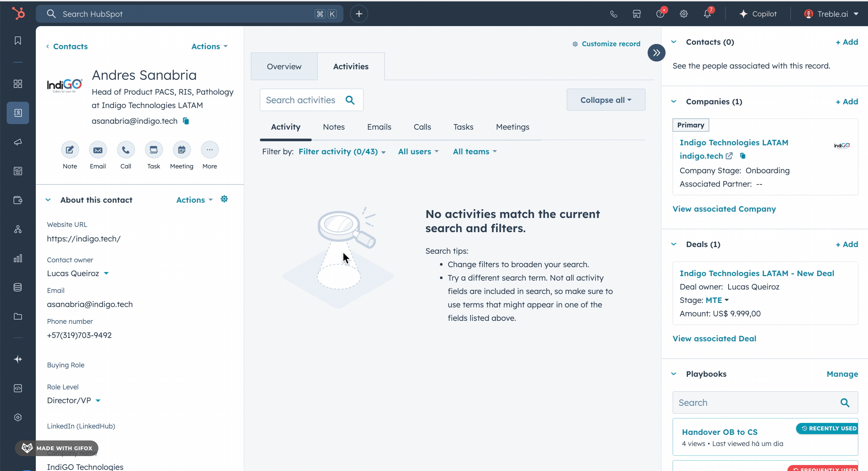This screenshot has height=471, width=868.
Task: Click the Customize record link
Action: pyautogui.click(x=606, y=44)
